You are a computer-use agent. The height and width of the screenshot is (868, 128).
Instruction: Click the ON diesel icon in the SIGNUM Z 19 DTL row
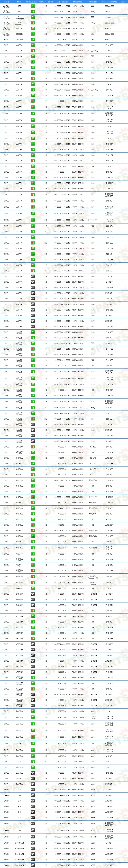[33, 605]
